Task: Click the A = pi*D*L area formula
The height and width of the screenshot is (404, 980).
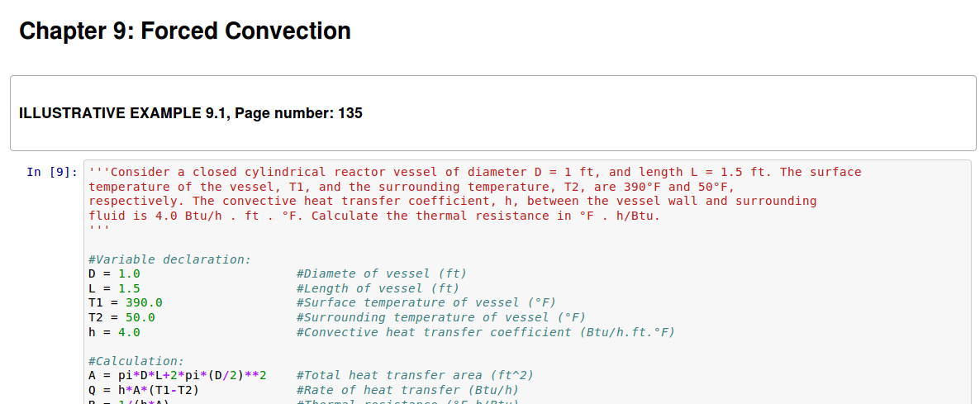Action: (x=177, y=375)
